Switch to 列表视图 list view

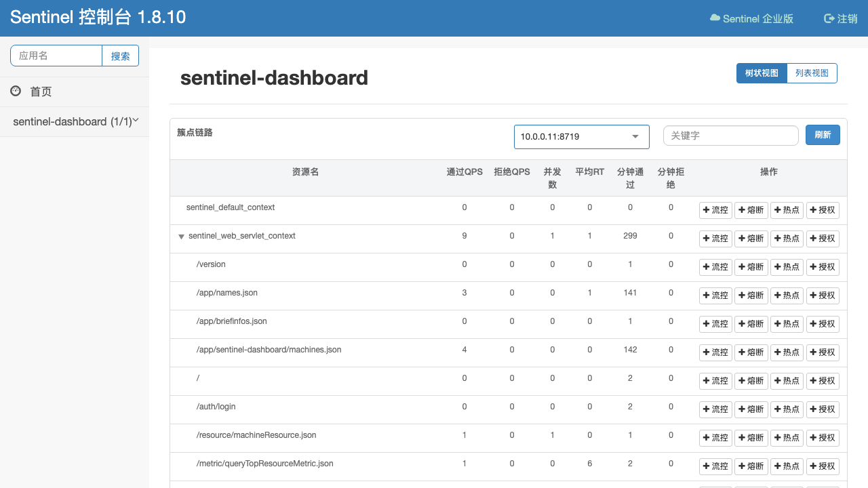(812, 73)
